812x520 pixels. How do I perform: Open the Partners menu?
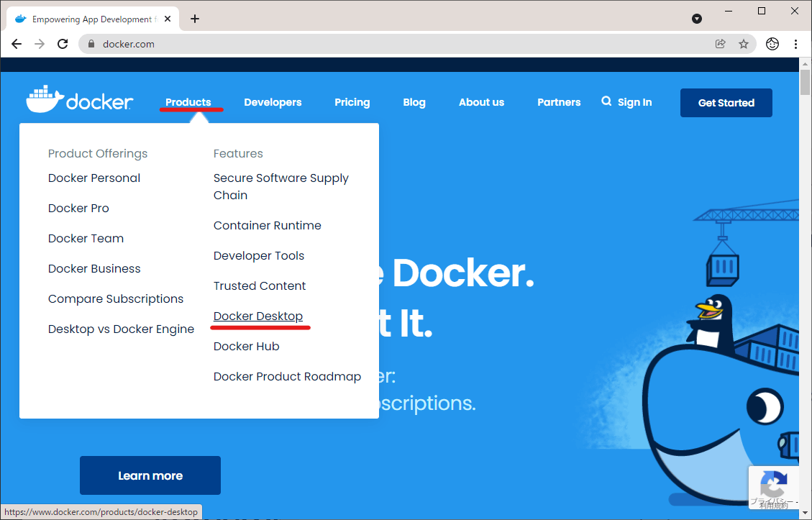(559, 102)
